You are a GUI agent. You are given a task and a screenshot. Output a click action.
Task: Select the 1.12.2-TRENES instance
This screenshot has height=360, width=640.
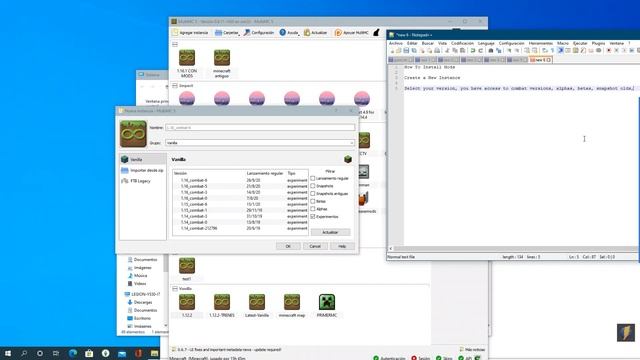coord(222,305)
